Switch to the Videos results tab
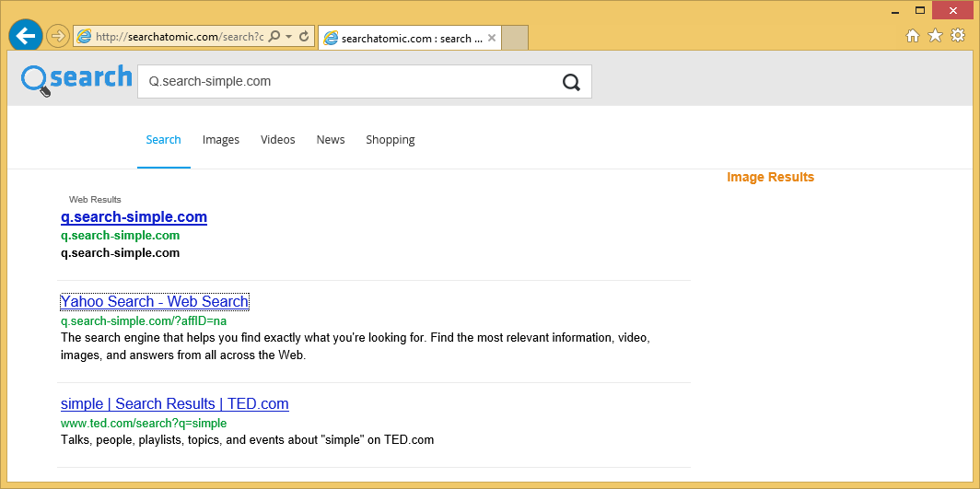Image resolution: width=980 pixels, height=489 pixels. click(277, 140)
